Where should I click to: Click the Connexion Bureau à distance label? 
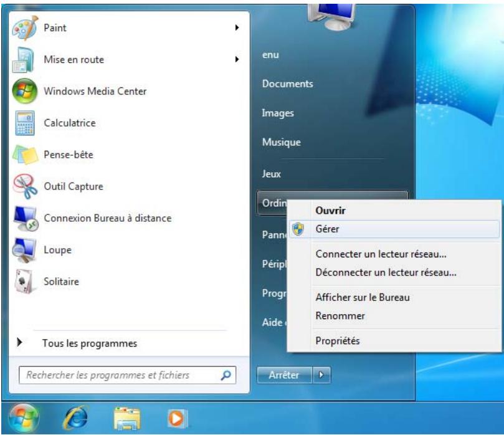tap(108, 218)
